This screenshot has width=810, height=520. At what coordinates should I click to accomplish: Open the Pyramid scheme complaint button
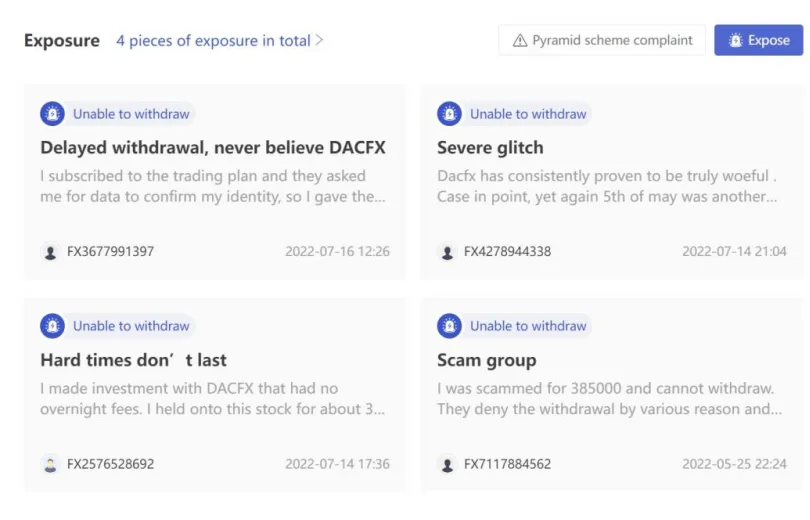[602, 40]
